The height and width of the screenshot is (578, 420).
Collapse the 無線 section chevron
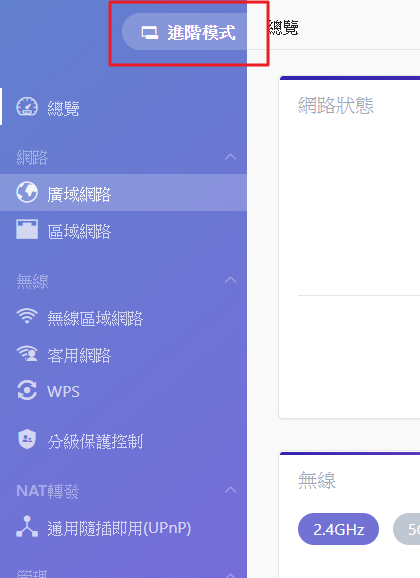click(230, 280)
